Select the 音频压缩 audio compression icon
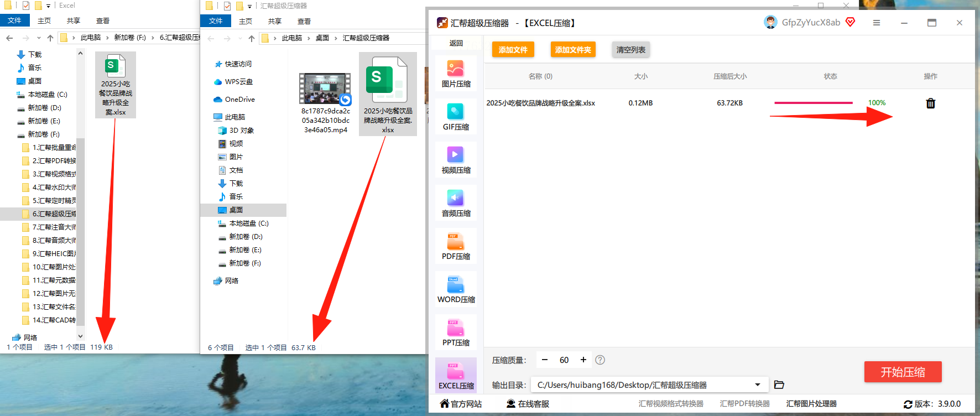The image size is (980, 416). (x=456, y=203)
